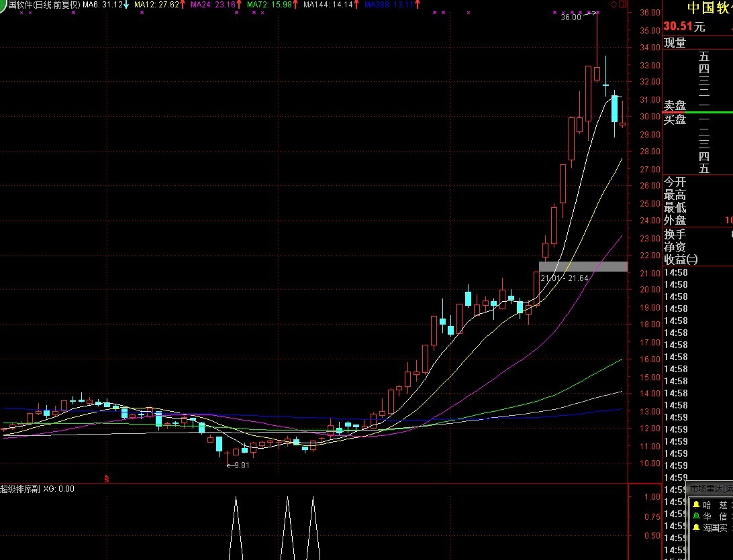The width and height of the screenshot is (733, 560).
Task: Click the 30.51元 current price
Action: (684, 27)
